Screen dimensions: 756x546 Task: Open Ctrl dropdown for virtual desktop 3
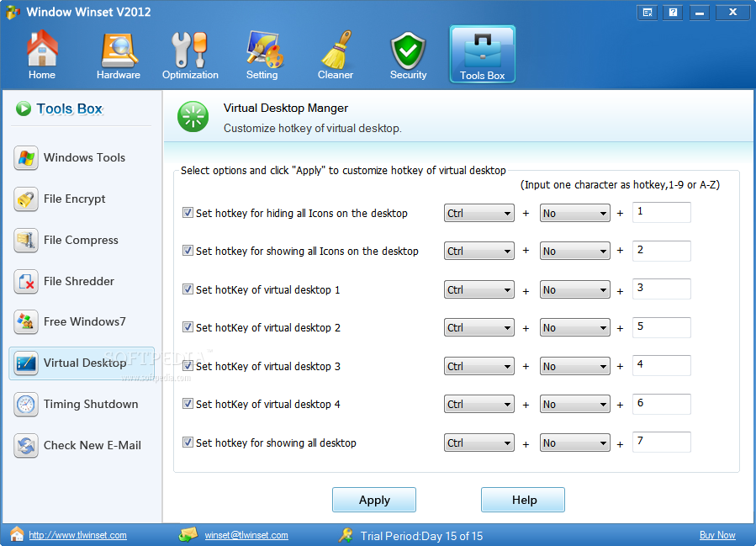point(478,366)
